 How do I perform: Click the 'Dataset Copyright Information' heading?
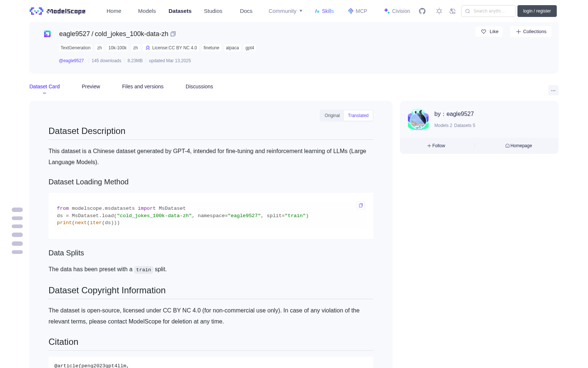click(x=107, y=290)
